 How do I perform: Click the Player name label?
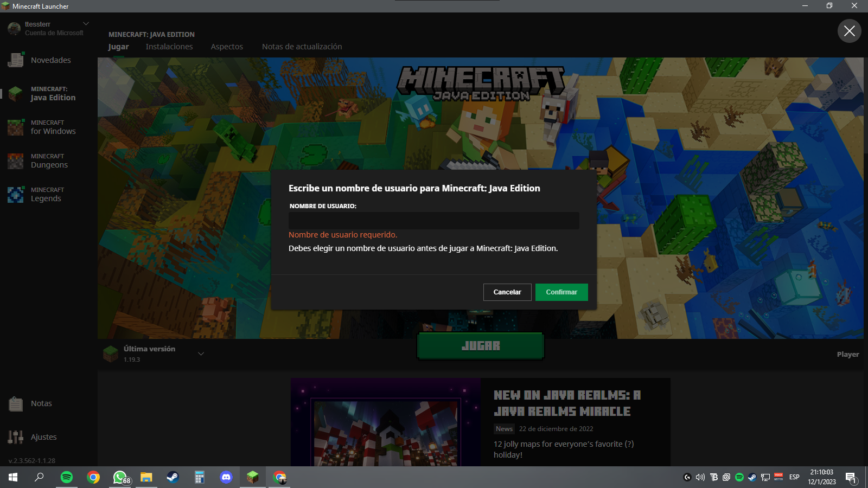click(x=848, y=355)
